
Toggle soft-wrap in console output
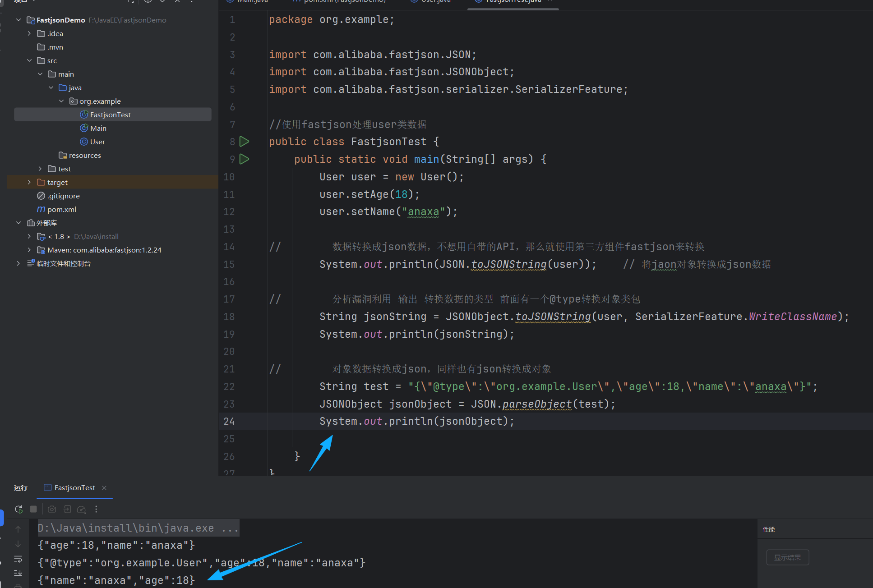click(18, 559)
